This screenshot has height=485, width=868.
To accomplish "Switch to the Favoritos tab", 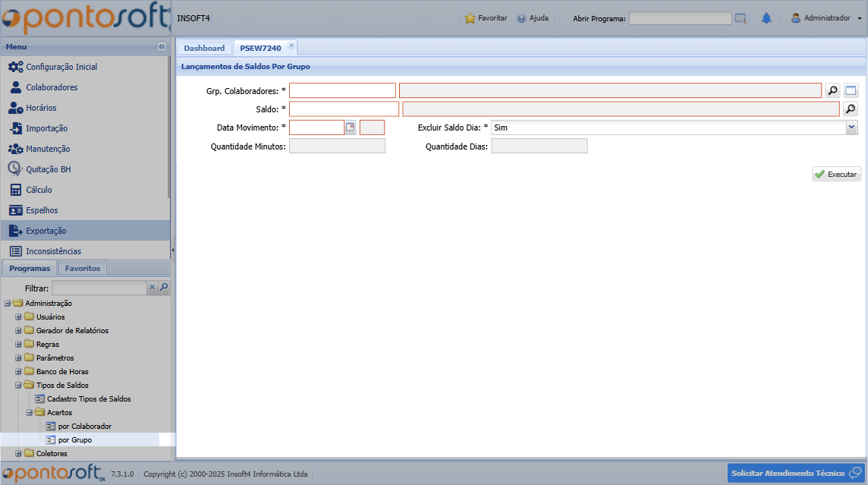I will coord(83,268).
